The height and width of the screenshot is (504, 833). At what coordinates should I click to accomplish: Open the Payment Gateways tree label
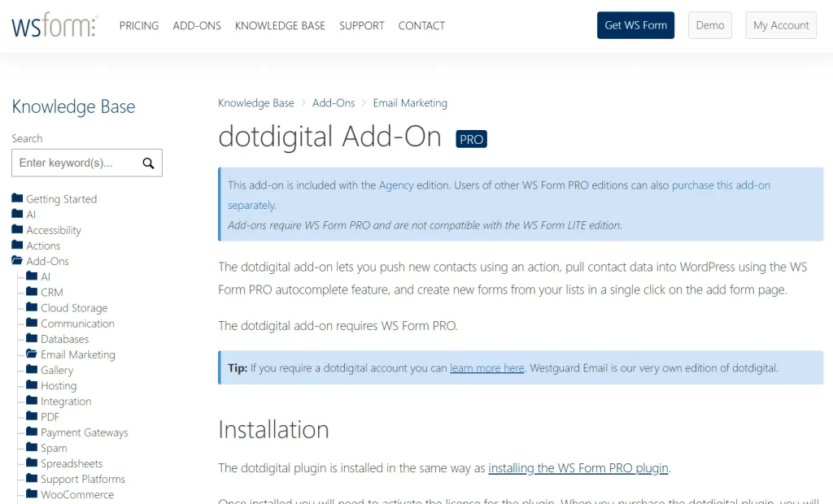point(85,432)
